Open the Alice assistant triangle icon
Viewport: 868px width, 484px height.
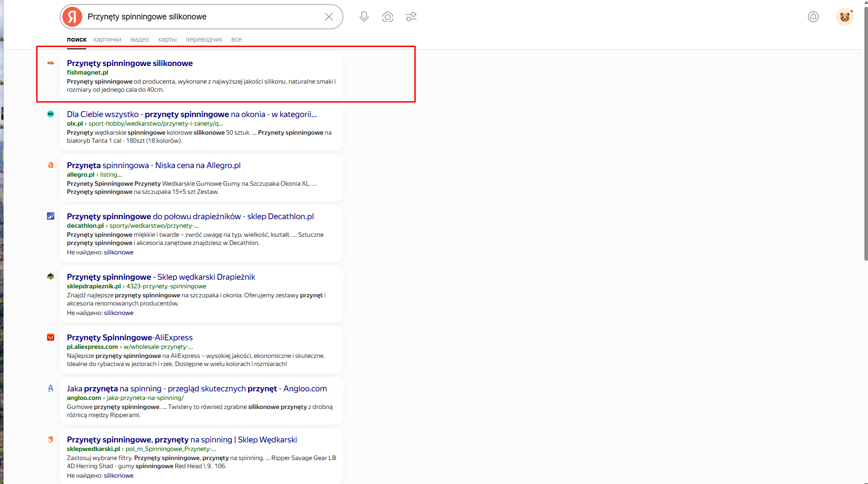[813, 17]
